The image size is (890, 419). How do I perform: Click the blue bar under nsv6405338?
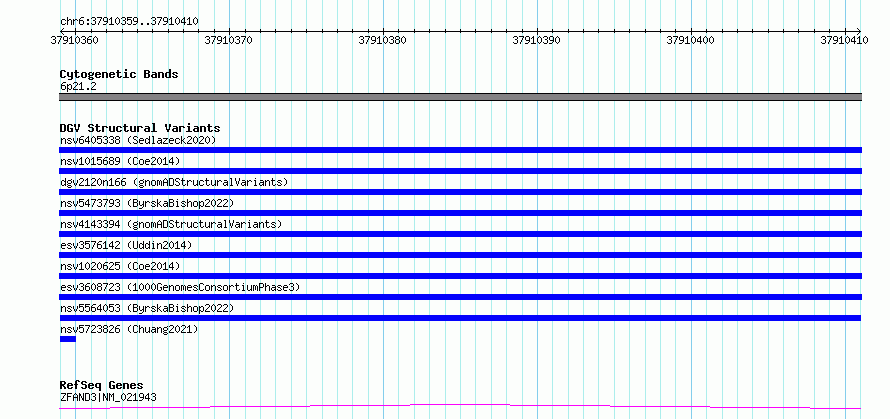pos(460,150)
